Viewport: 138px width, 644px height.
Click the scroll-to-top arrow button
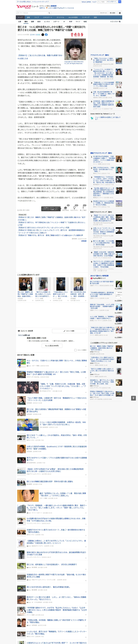(133, 398)
